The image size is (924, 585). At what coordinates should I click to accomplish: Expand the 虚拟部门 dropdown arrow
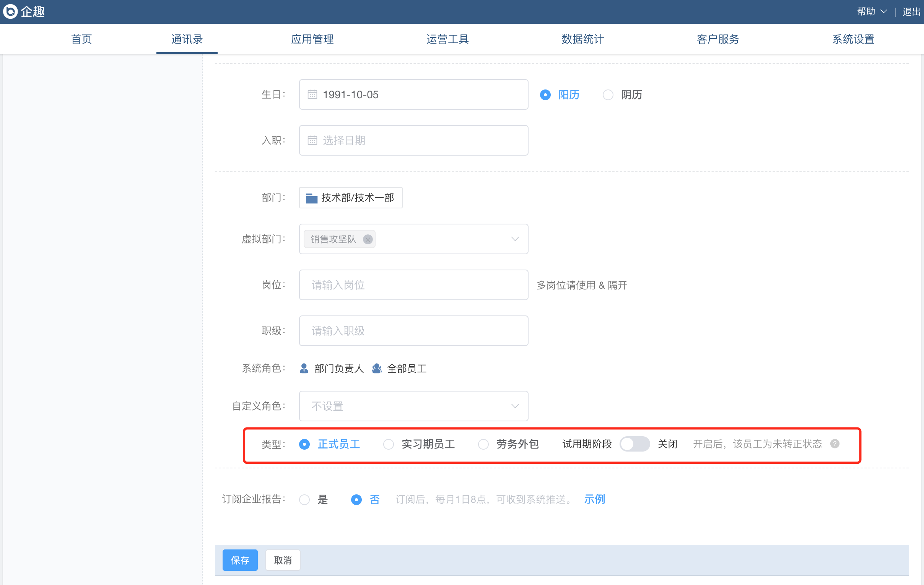tap(515, 239)
